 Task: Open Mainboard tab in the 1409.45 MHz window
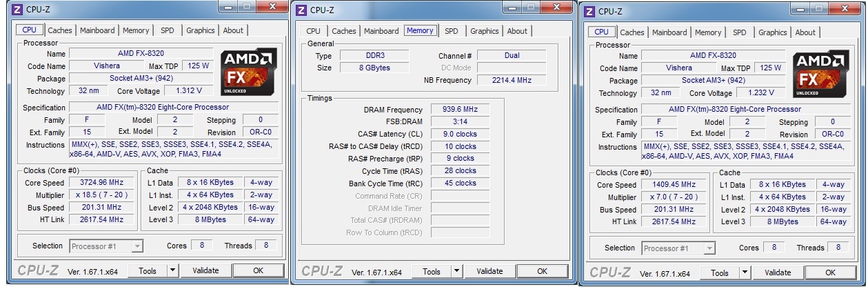pyautogui.click(x=669, y=32)
